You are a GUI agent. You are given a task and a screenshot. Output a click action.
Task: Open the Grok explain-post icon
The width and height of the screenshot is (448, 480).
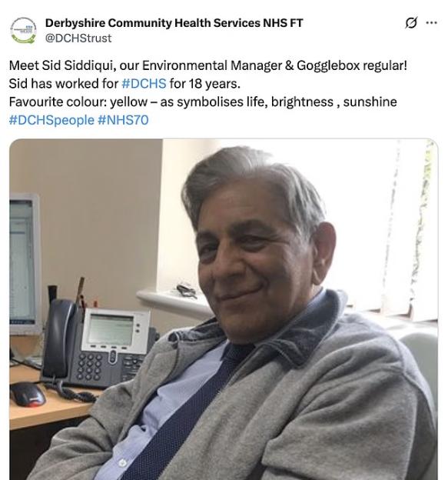tap(410, 22)
